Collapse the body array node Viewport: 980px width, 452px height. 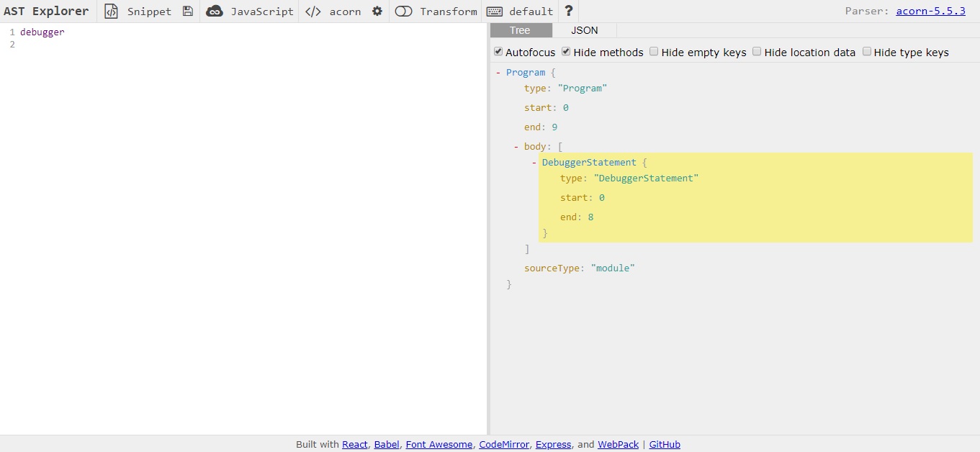(516, 147)
